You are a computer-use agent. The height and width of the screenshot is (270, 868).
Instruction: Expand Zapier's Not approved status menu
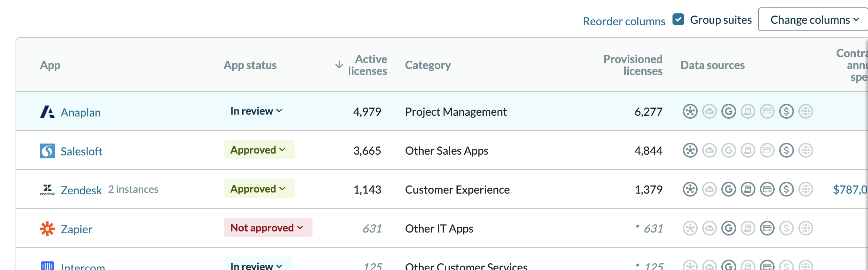(x=267, y=227)
